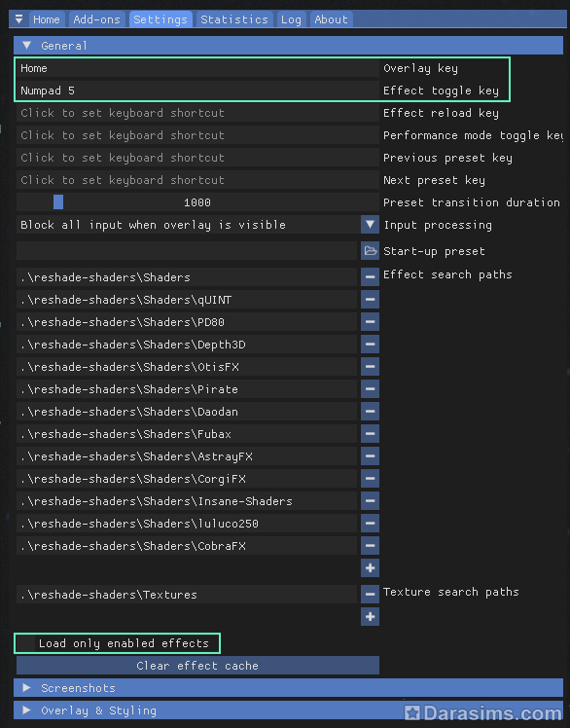The height and width of the screenshot is (728, 570).
Task: Open Input processing dropdown arrow
Action: [x=370, y=225]
